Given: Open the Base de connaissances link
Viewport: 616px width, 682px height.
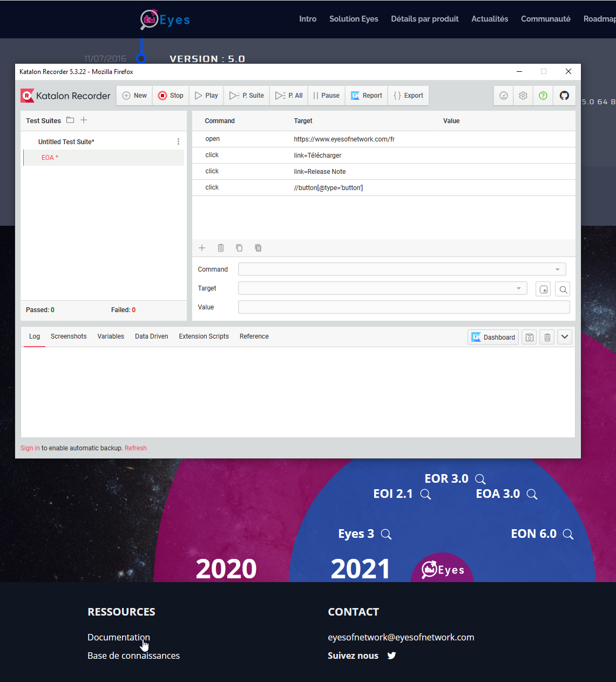Looking at the screenshot, I should 133,656.
